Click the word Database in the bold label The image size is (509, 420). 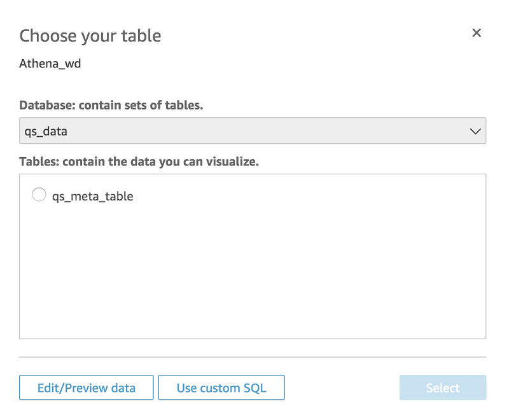coord(46,105)
